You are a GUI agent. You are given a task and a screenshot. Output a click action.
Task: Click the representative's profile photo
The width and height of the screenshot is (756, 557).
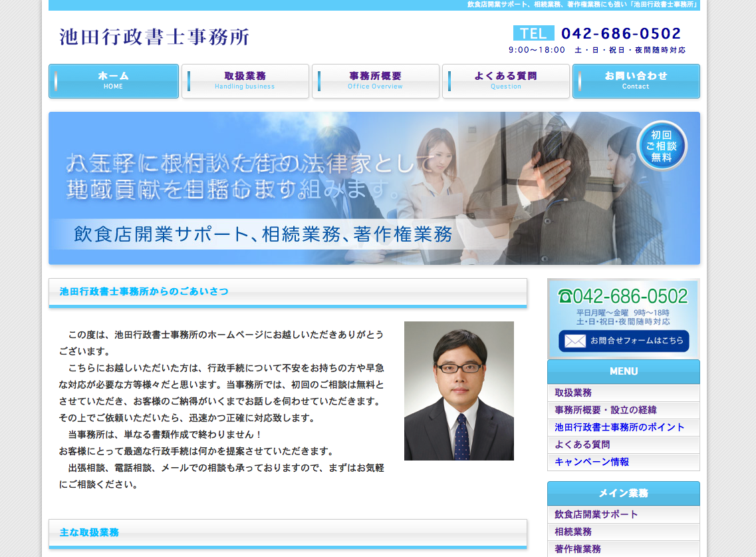pyautogui.click(x=458, y=390)
